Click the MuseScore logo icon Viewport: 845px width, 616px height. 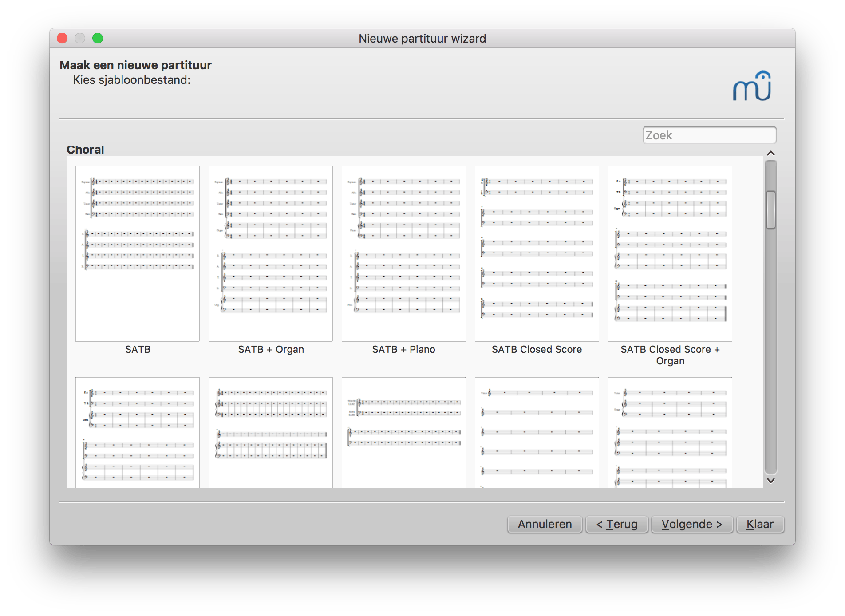click(x=752, y=86)
